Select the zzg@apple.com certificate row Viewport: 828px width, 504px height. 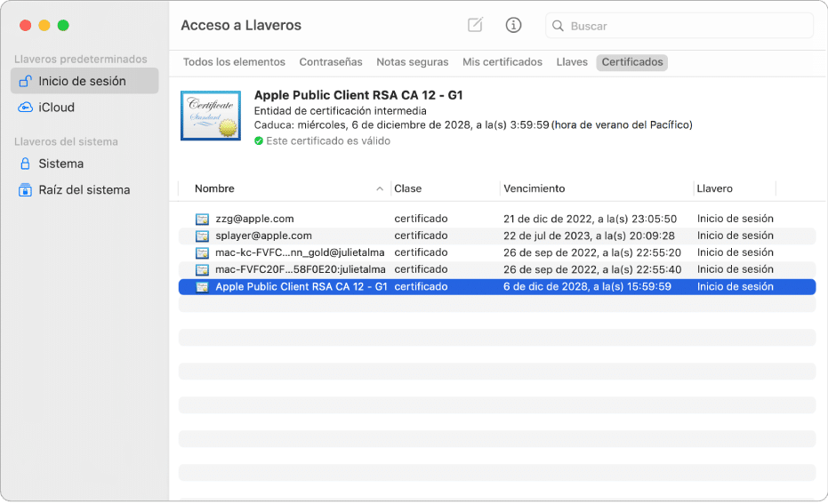[x=497, y=219]
